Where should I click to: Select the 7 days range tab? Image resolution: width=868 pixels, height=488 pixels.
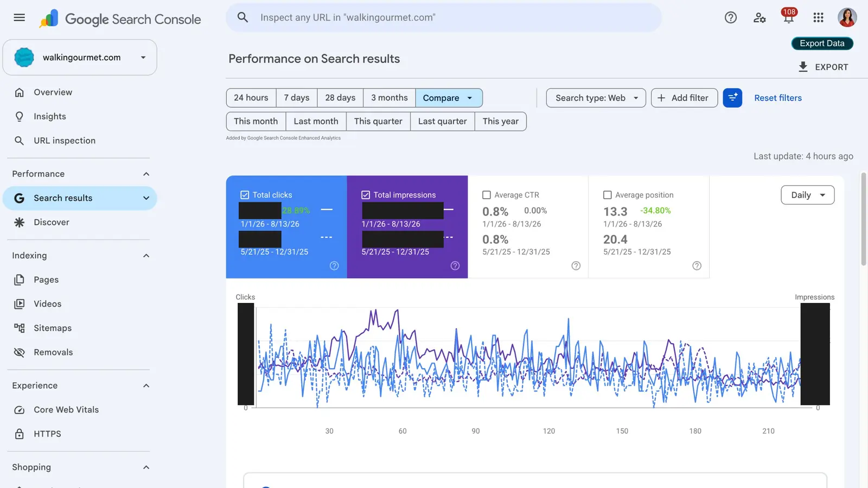(297, 98)
